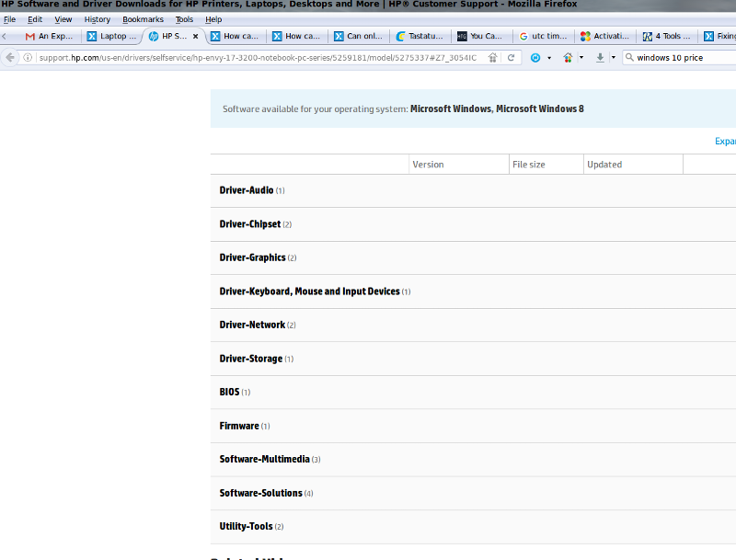The width and height of the screenshot is (736, 560).
Task: Click the magnifier icon in search box
Action: coord(629,57)
